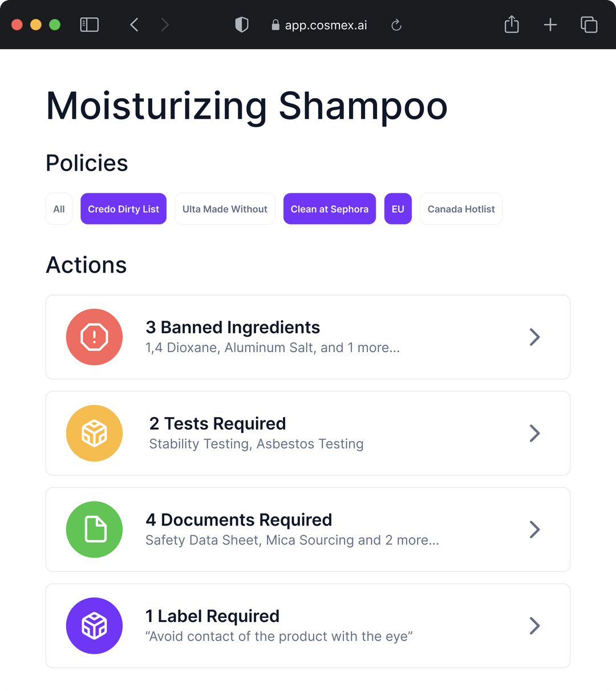Open the 1 Label Required card title

click(x=212, y=616)
